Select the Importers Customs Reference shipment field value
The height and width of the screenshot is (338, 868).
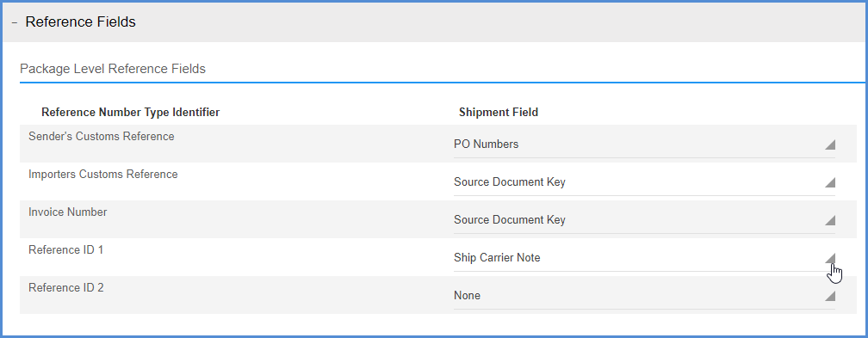point(644,182)
